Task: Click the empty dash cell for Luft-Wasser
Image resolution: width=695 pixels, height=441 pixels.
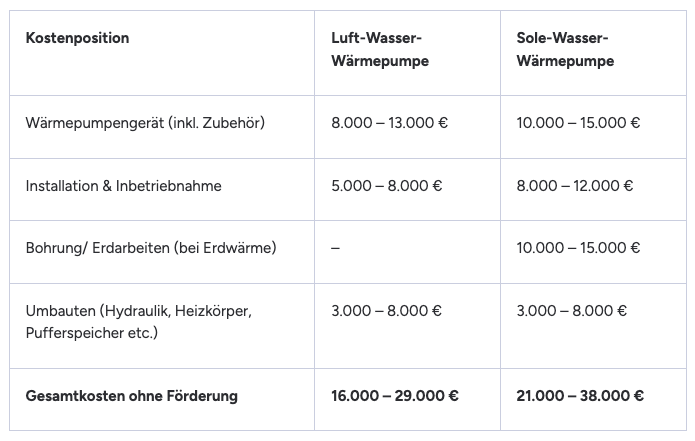Action: 335,247
